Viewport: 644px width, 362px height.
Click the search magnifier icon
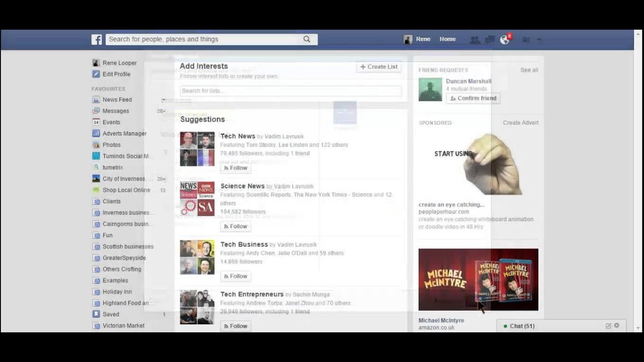tap(307, 39)
